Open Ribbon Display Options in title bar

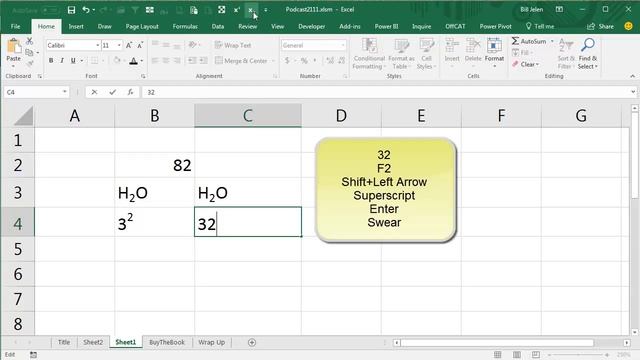tap(559, 9)
